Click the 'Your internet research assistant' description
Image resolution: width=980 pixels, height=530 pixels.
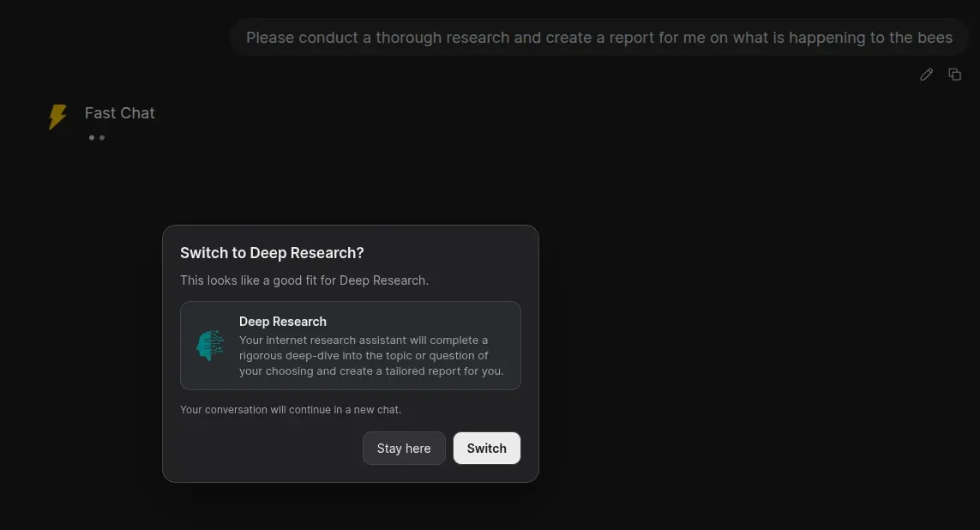coord(371,356)
